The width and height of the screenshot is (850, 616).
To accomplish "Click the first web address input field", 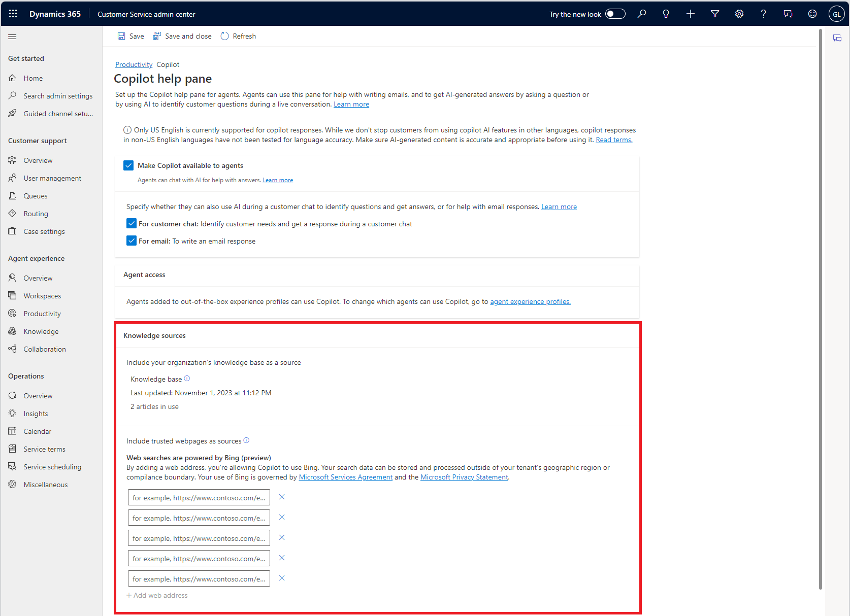I will [199, 497].
